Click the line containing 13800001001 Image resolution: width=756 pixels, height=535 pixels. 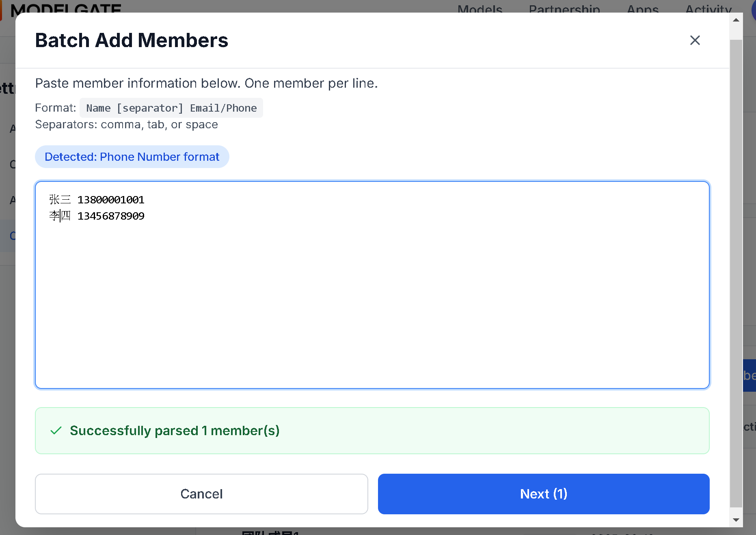110,200
